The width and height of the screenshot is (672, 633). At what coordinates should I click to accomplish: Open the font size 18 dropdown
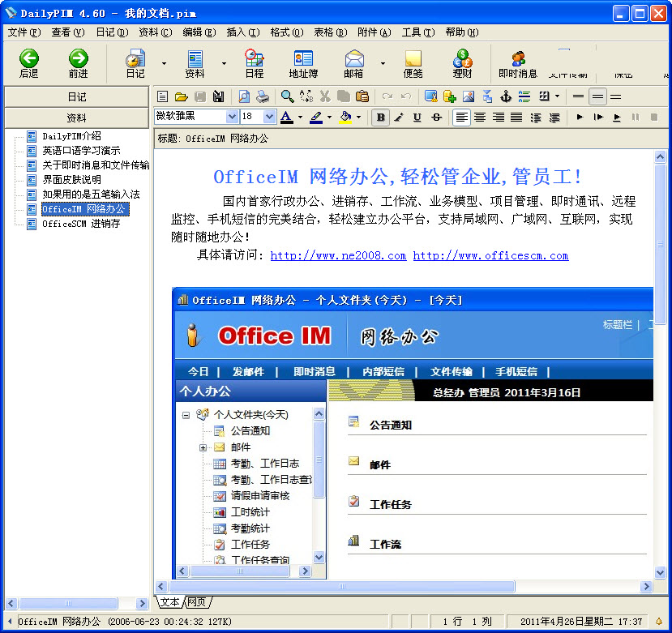click(269, 116)
